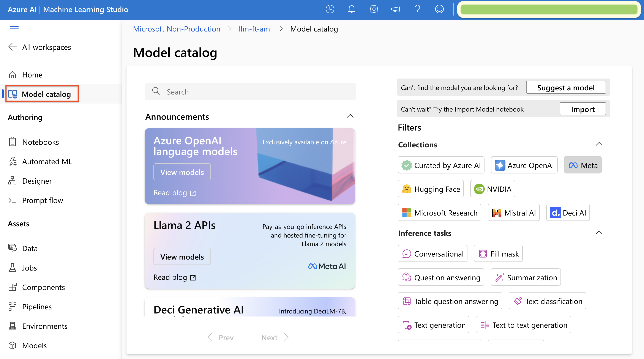This screenshot has width=644, height=359.
Task: Open the help question mark icon
Action: pos(418,9)
